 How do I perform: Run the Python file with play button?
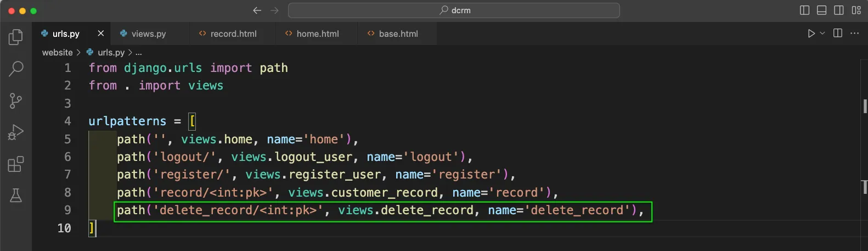point(811,34)
